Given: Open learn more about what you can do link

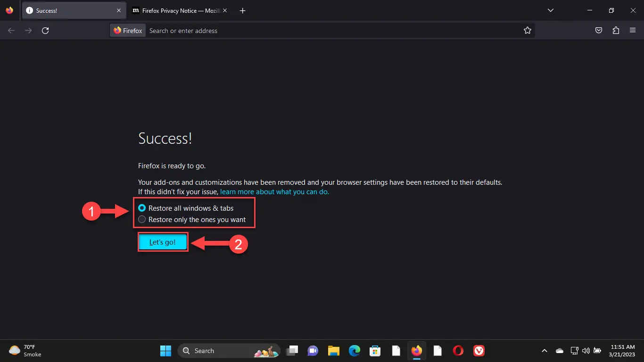Looking at the screenshot, I should click(274, 192).
